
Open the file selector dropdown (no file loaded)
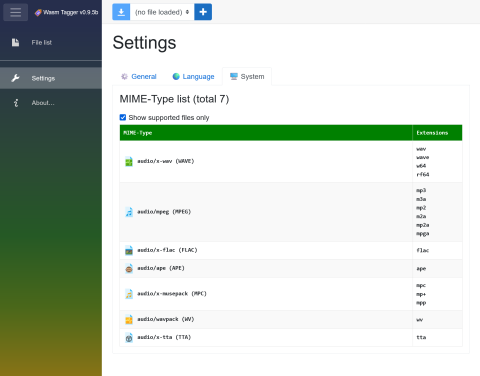coord(162,12)
